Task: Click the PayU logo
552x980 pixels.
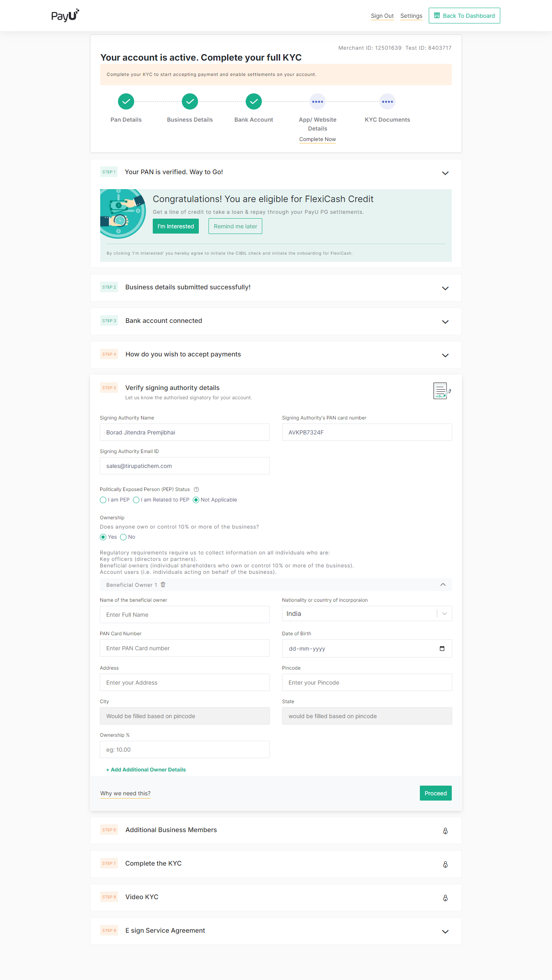Action: 65,15
